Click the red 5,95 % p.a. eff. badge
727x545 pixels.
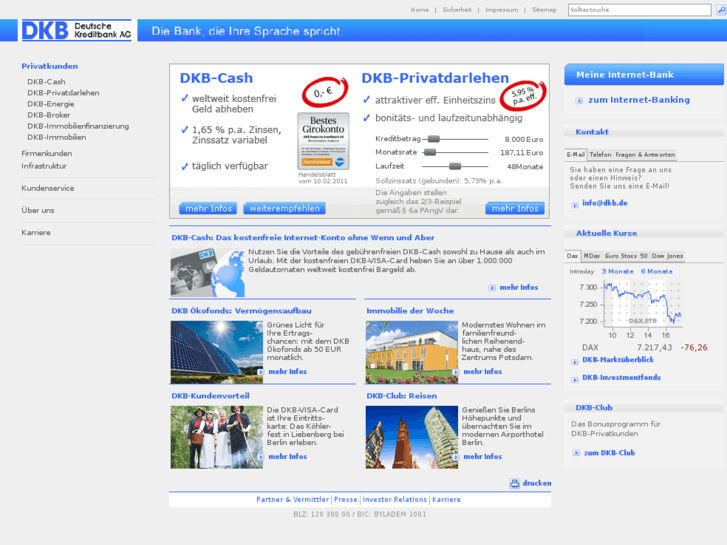[x=523, y=96]
